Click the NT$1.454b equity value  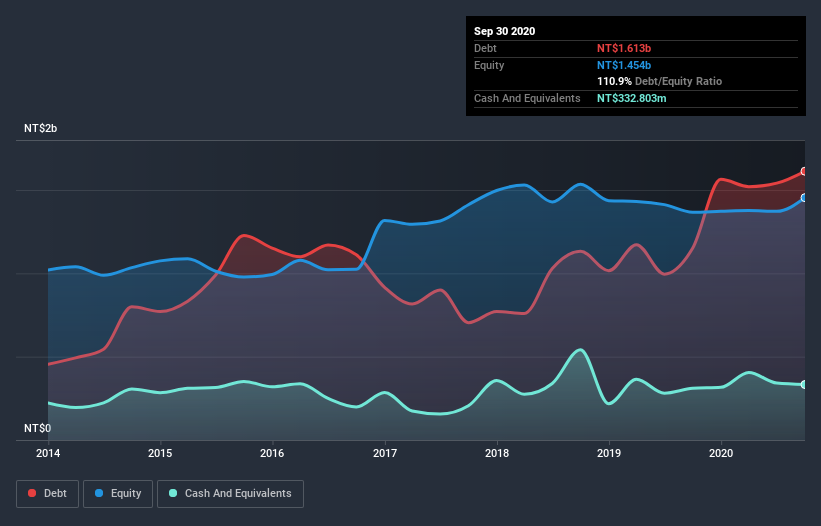click(x=624, y=65)
